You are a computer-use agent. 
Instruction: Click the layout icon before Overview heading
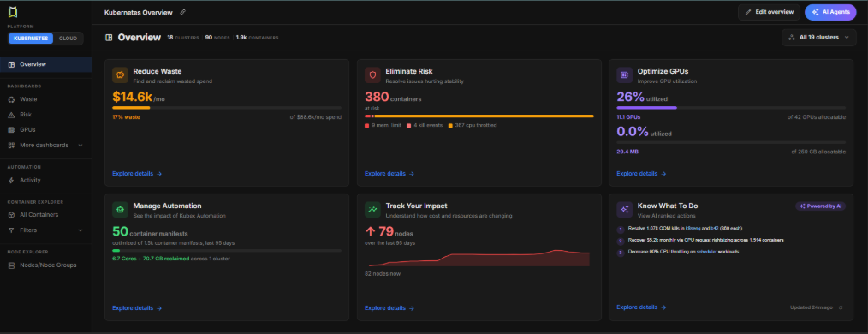pyautogui.click(x=109, y=38)
